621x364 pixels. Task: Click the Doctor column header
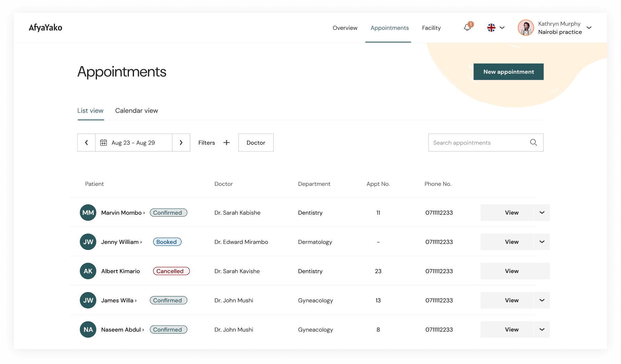point(223,184)
